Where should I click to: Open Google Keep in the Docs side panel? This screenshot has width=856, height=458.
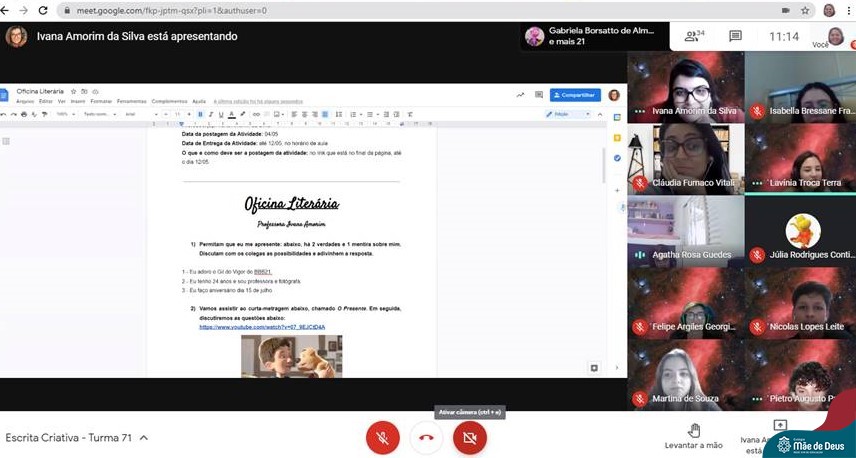pyautogui.click(x=617, y=137)
